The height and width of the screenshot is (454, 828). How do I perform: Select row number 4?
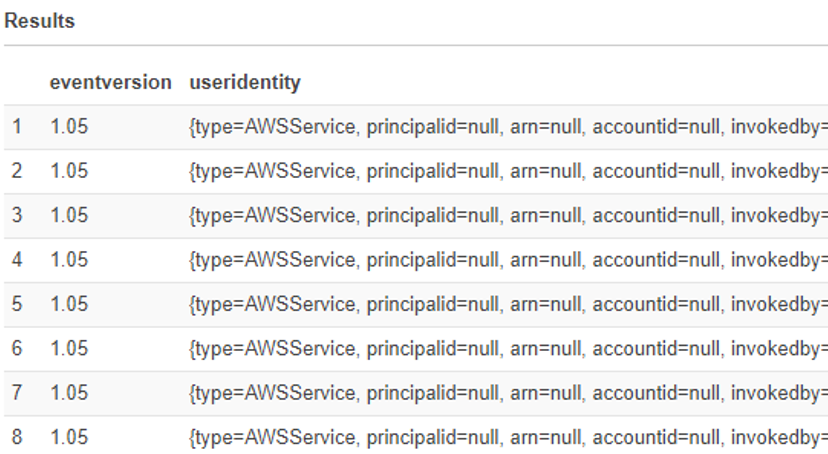[17, 260]
